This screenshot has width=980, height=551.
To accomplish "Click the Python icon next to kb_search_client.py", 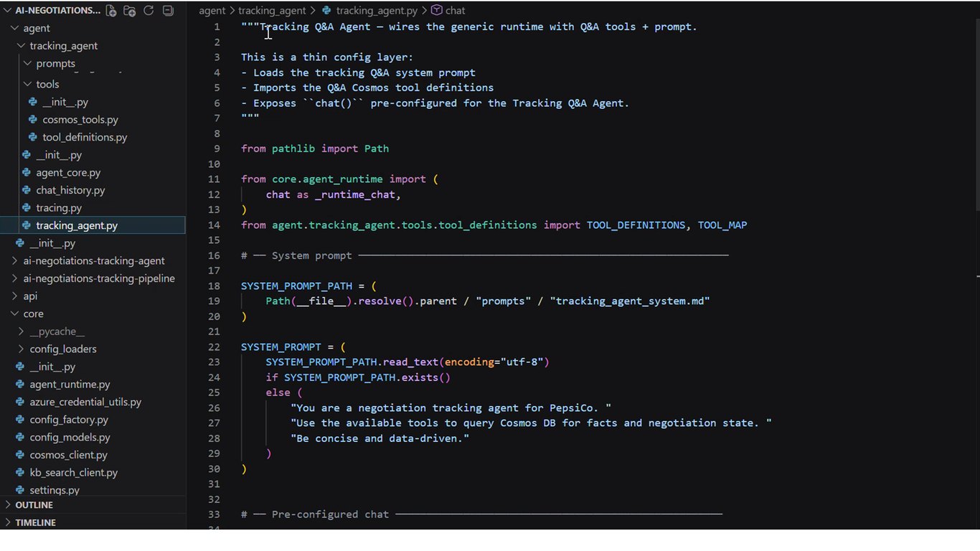I will [x=20, y=473].
